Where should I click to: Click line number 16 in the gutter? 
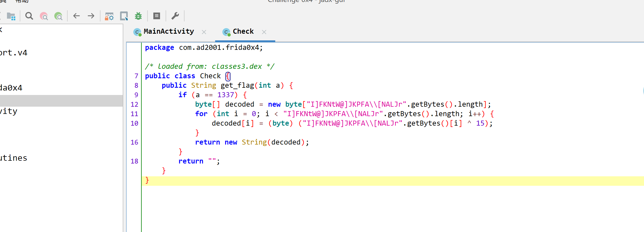[134, 142]
